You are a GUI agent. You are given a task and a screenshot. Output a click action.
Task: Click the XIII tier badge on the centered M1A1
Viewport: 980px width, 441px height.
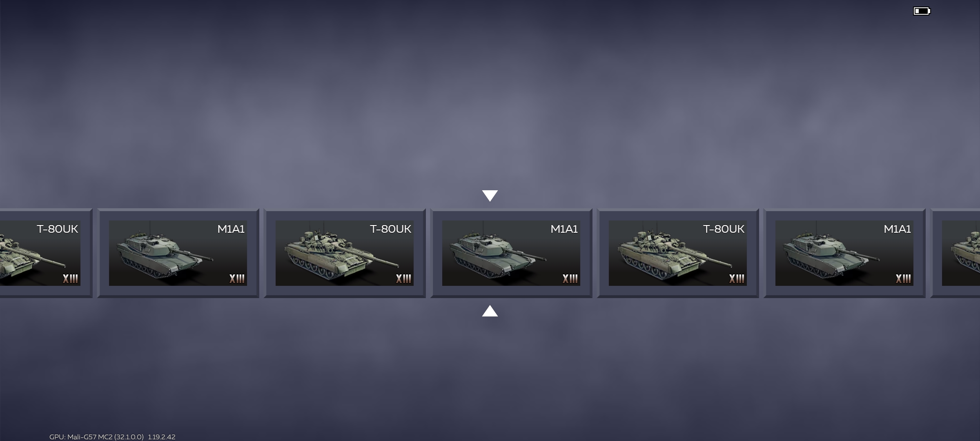570,279
